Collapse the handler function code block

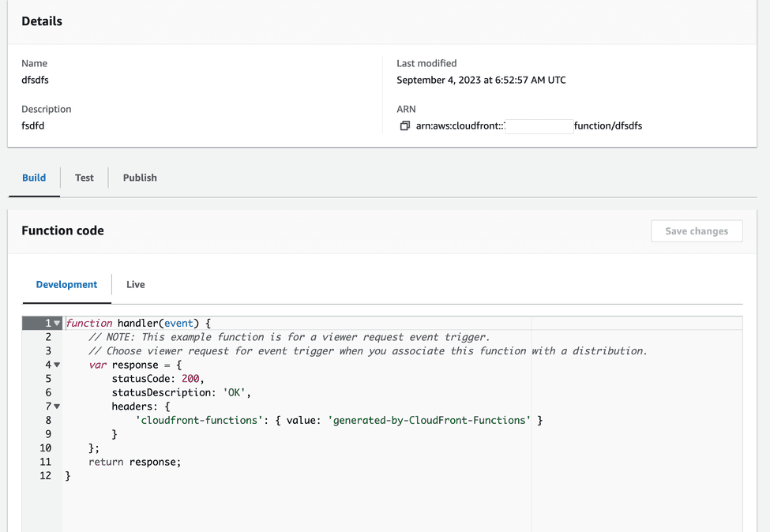[54, 323]
